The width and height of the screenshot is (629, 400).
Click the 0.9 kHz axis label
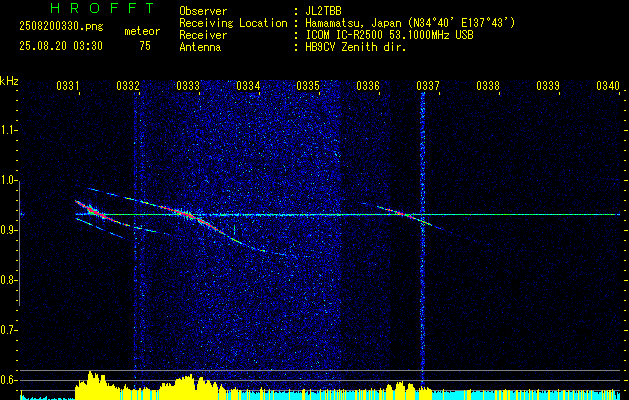(8, 230)
